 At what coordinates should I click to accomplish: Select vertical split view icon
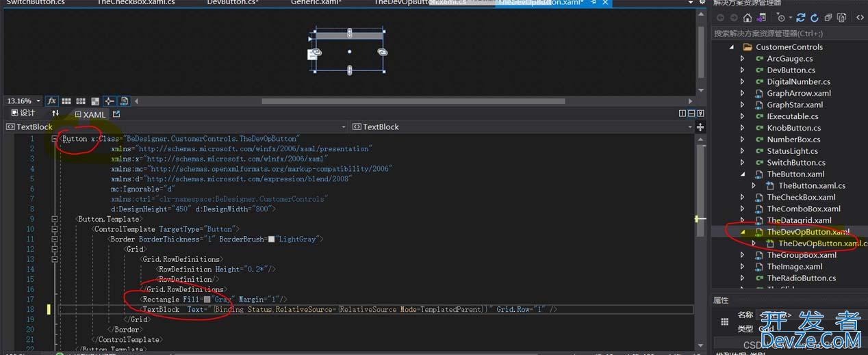pos(682,114)
